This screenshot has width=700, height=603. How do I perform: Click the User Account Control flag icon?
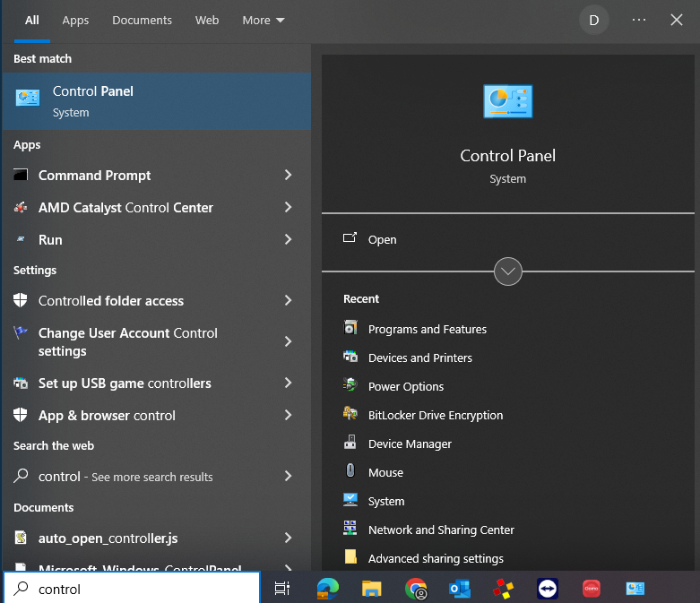tap(21, 332)
